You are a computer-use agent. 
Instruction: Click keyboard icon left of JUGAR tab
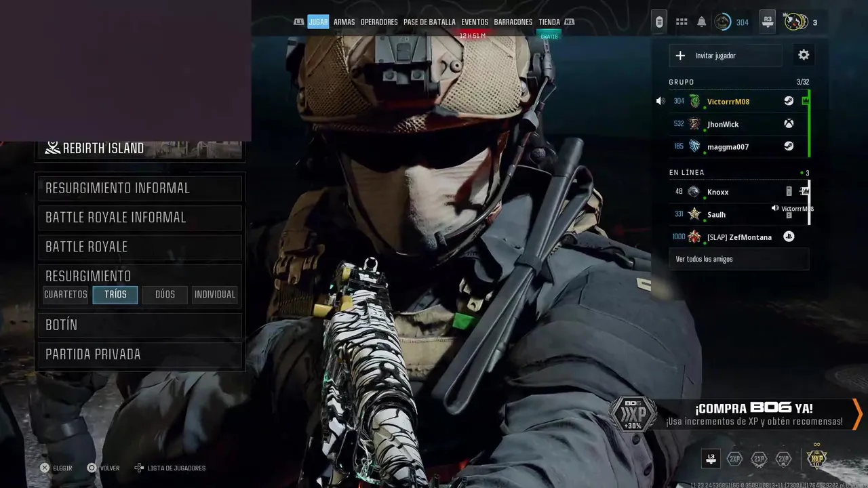(x=298, y=22)
